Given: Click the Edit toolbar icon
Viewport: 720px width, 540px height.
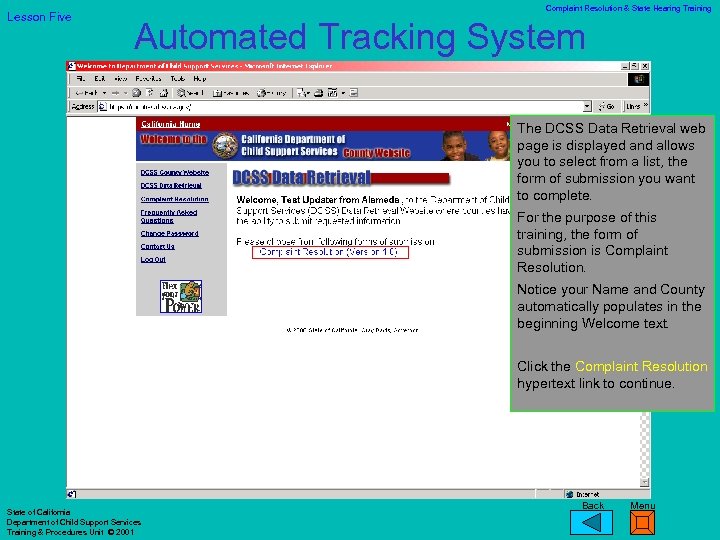Looking at the screenshot, I should (332, 93).
